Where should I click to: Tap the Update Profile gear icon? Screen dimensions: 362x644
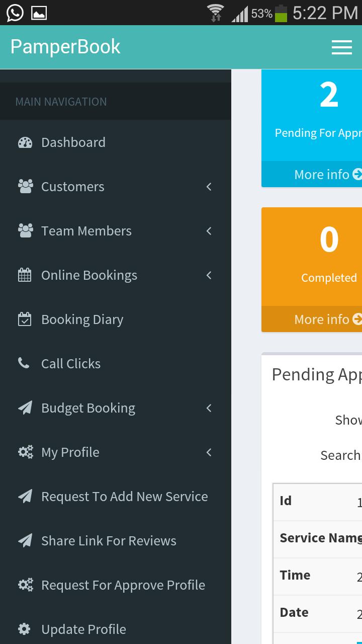point(25,629)
